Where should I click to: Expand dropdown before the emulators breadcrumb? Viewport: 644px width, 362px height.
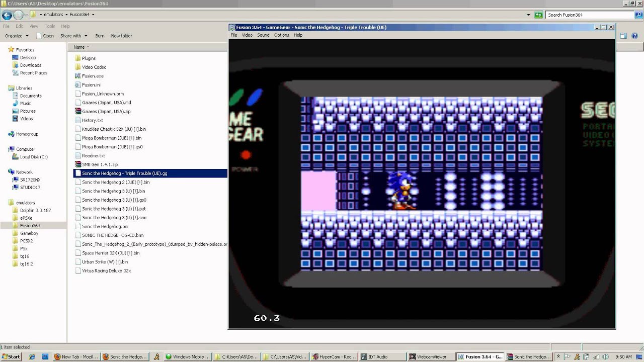(x=41, y=15)
